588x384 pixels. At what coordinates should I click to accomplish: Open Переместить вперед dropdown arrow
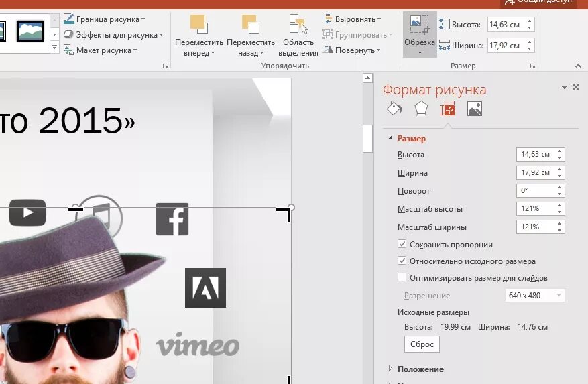click(213, 53)
